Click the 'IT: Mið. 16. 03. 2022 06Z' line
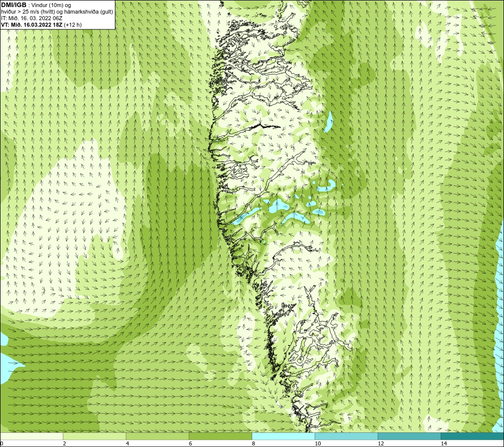 tap(31, 18)
